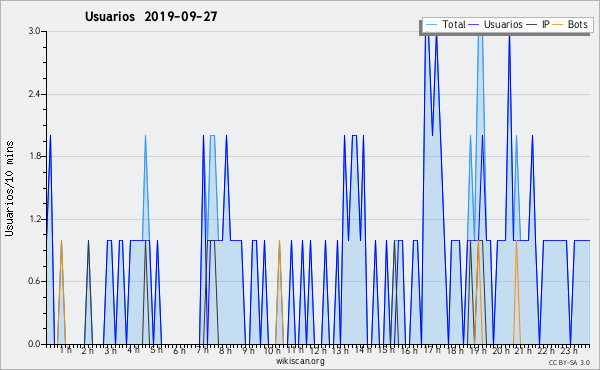
Task: Click the y-axis value 0.0
Action: coord(34,344)
